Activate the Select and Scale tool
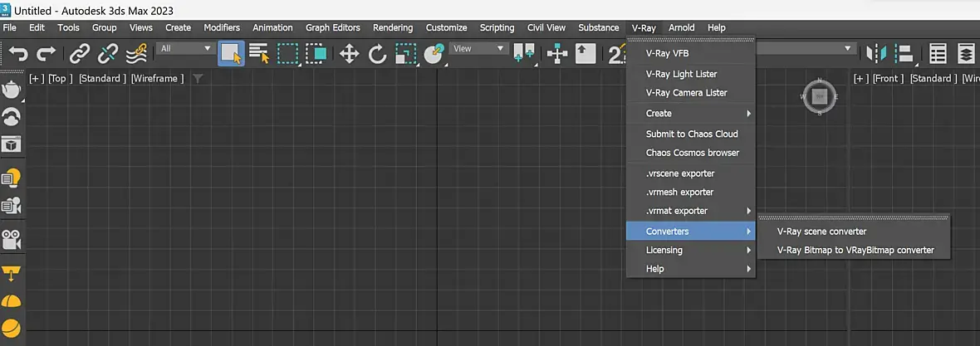The width and height of the screenshot is (980, 346). tap(405, 54)
